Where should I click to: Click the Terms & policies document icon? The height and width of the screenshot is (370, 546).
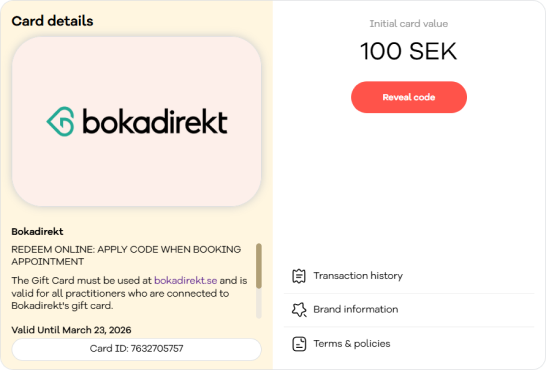tap(299, 344)
